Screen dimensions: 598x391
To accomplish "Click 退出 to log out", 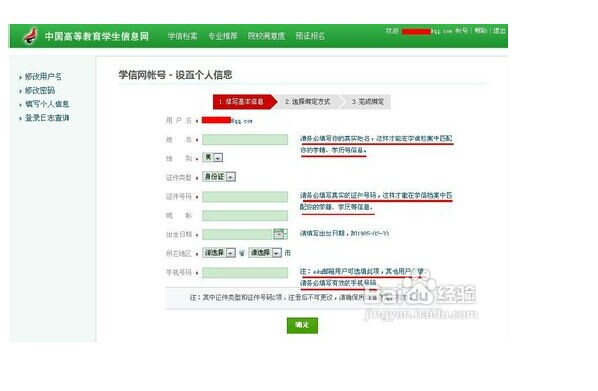I will [499, 31].
